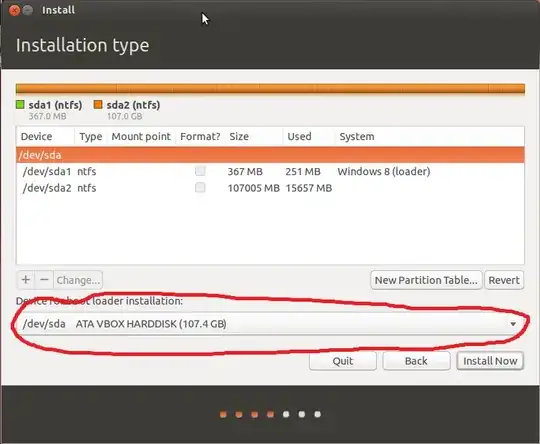Click the green sda1 legend square
This screenshot has height=444, width=540.
coord(20,104)
